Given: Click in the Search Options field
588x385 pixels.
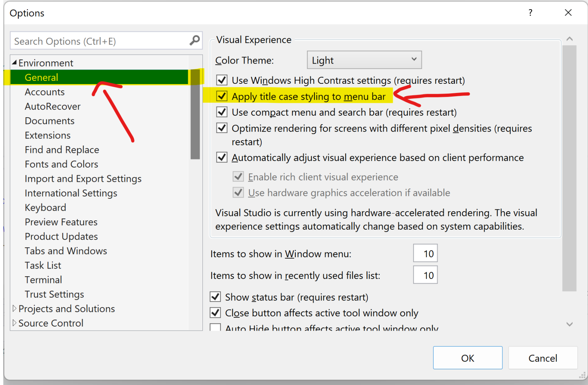Looking at the screenshot, I should click(92, 41).
